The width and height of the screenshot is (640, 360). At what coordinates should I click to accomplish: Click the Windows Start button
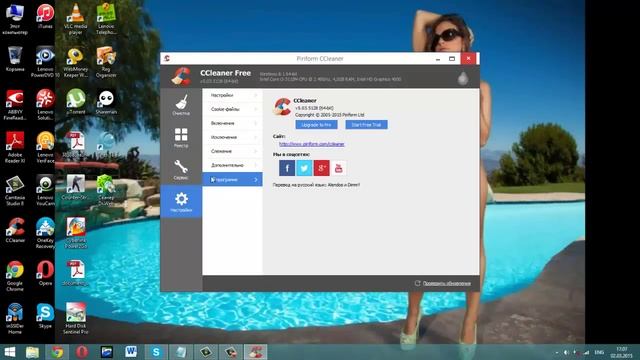(x=10, y=352)
